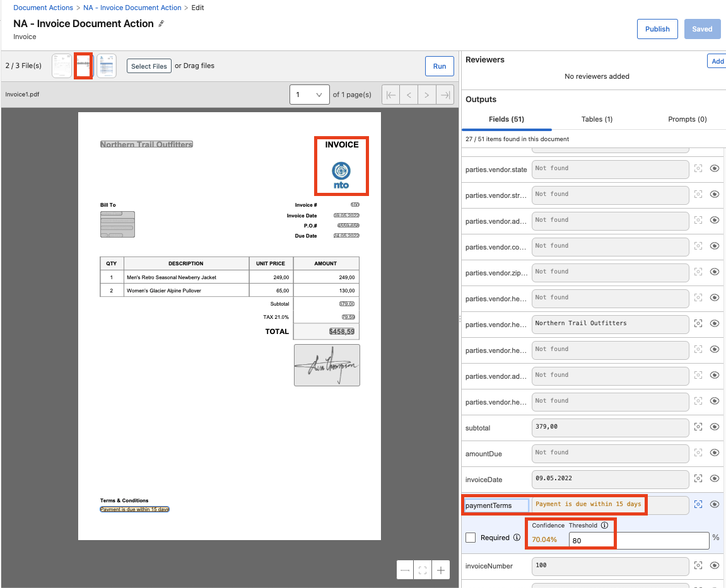Image resolution: width=726 pixels, height=588 pixels.
Task: Locate amountDue field in document
Action: pos(698,453)
